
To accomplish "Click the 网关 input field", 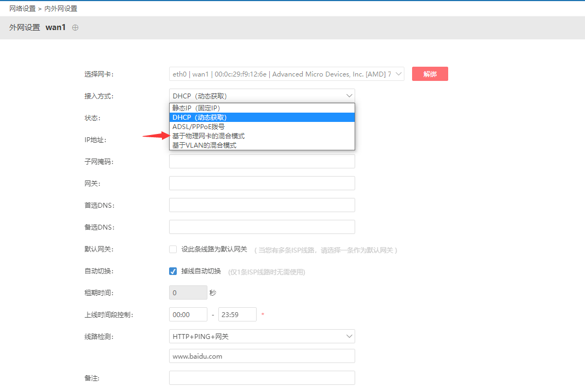I will click(262, 183).
